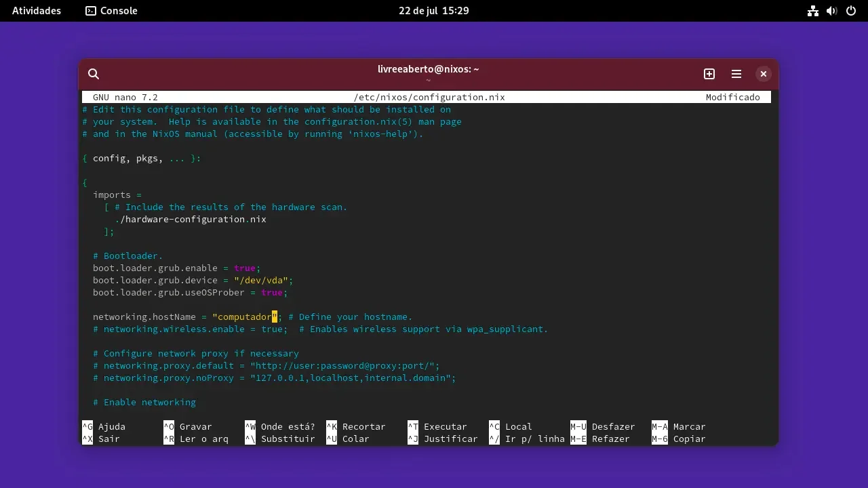
Task: Click the Modificado status text
Action: [x=733, y=98]
